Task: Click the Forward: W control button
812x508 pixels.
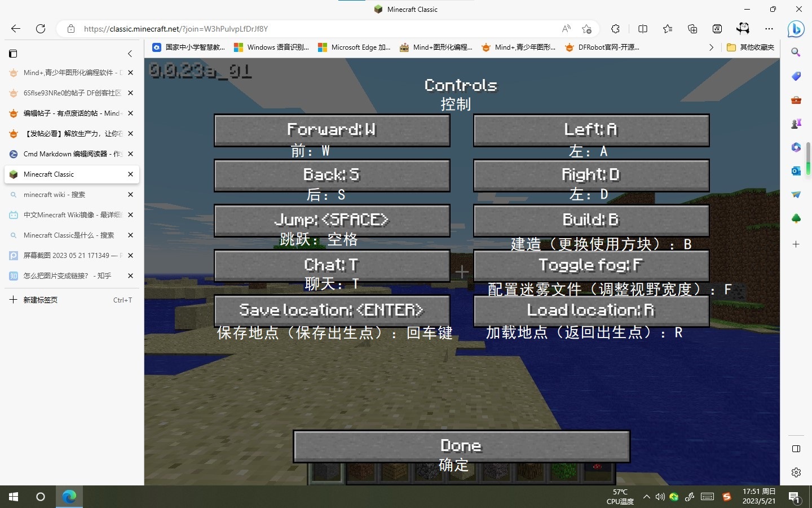Action: click(332, 130)
